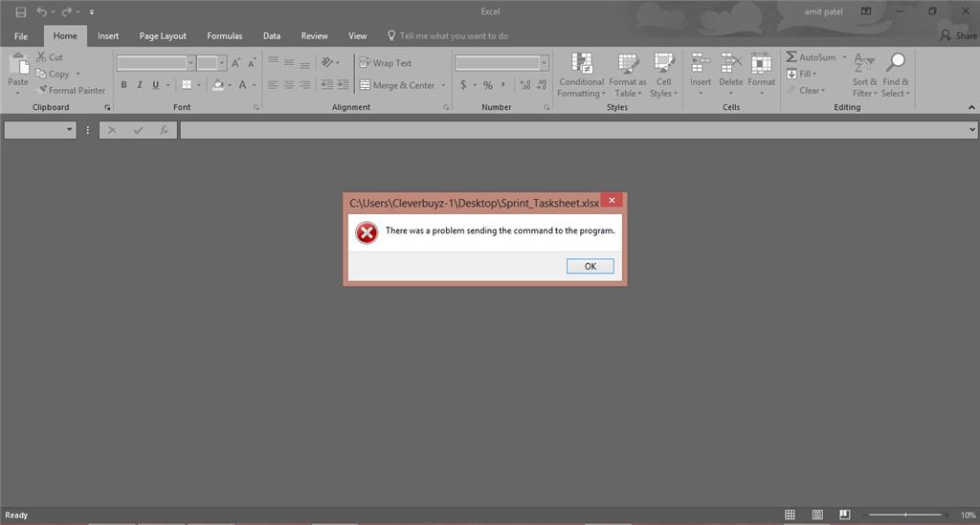Click Decrease Indent icon
The height and width of the screenshot is (525, 980).
pyautogui.click(x=327, y=85)
